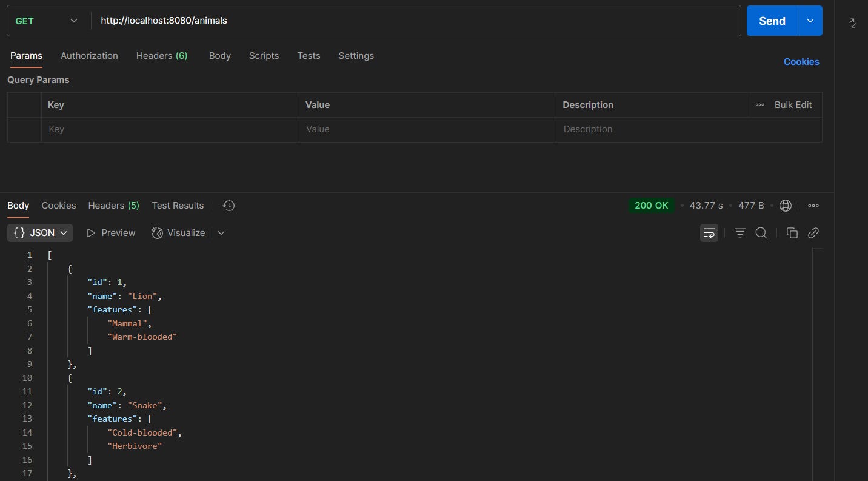Click the "Cold-blooded" string in the response
Image resolution: width=868 pixels, height=481 pixels.
(x=143, y=432)
